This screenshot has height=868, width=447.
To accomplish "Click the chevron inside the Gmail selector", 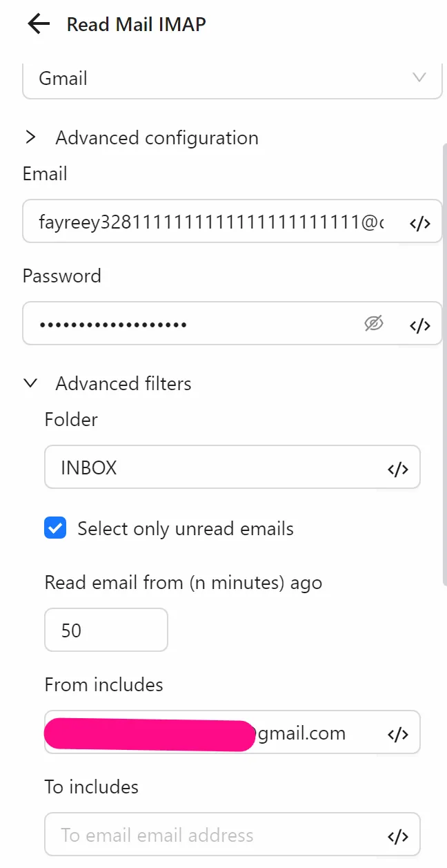I will tap(419, 78).
